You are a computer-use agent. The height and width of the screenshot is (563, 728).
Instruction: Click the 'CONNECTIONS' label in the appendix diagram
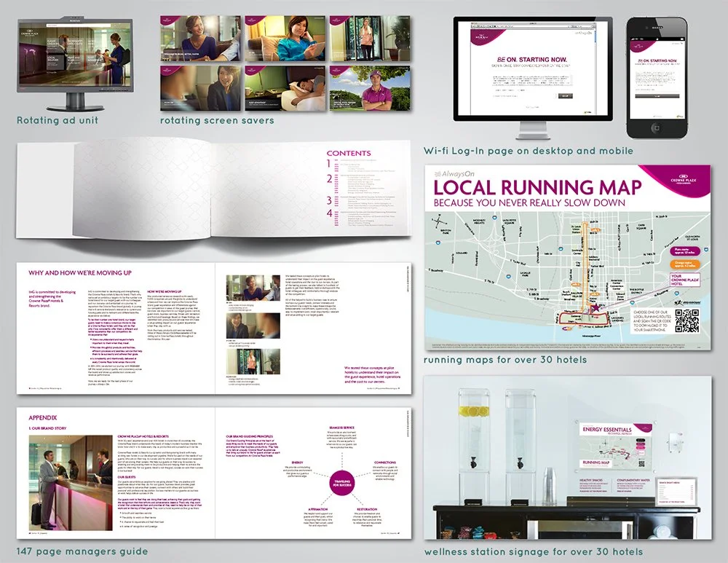tap(385, 462)
